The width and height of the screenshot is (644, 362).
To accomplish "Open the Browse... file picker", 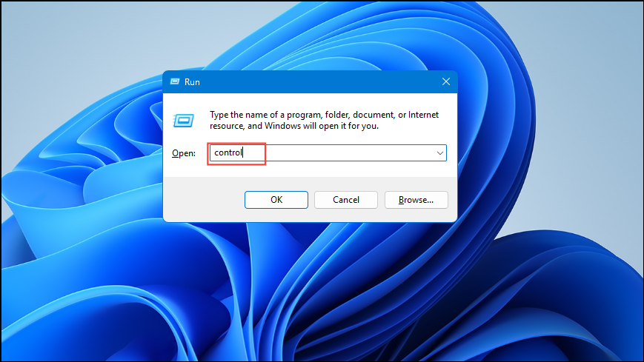I will click(416, 200).
